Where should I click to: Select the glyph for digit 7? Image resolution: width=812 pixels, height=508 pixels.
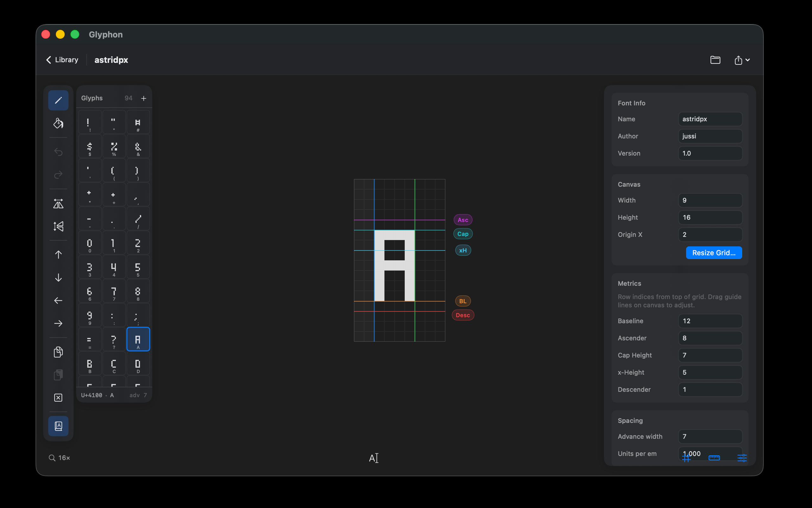pyautogui.click(x=114, y=291)
